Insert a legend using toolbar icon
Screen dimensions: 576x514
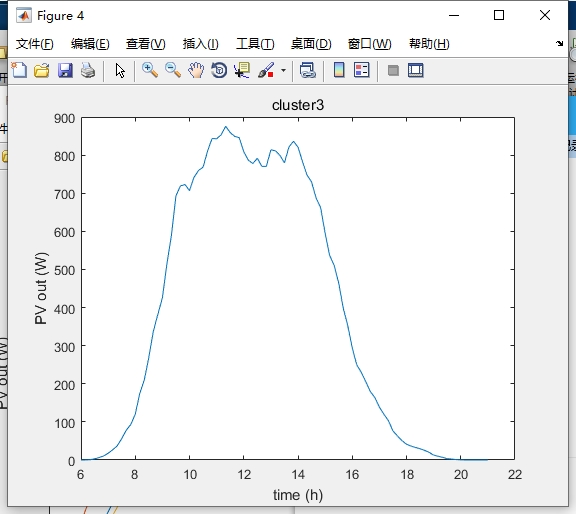[361, 70]
